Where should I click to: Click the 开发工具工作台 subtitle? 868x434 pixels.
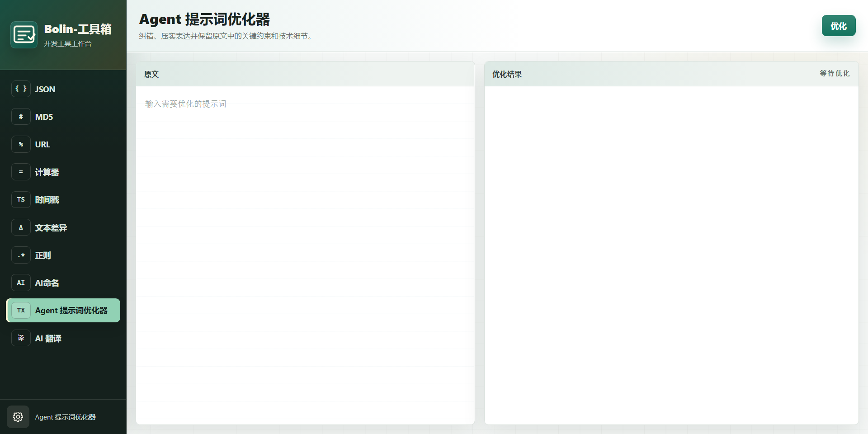coord(68,43)
